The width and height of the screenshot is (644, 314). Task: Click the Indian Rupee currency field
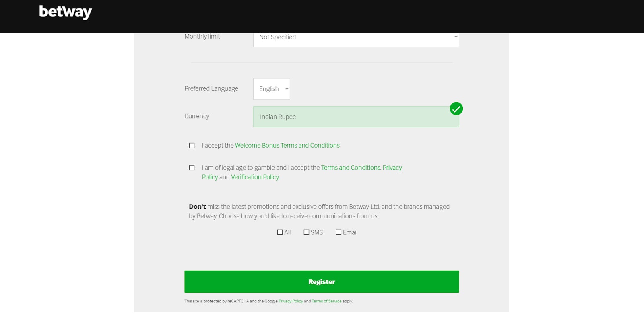[355, 117]
